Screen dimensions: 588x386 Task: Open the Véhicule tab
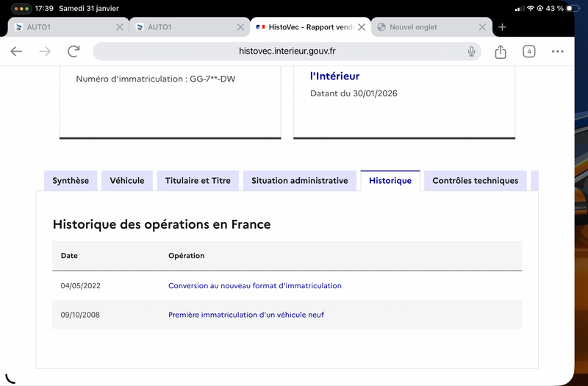point(127,181)
